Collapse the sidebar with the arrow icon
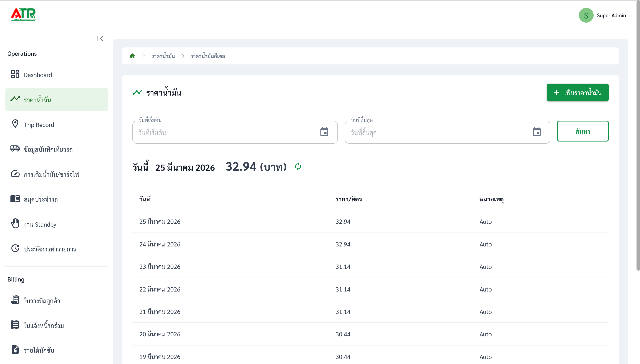This screenshot has width=640, height=364. pos(100,39)
